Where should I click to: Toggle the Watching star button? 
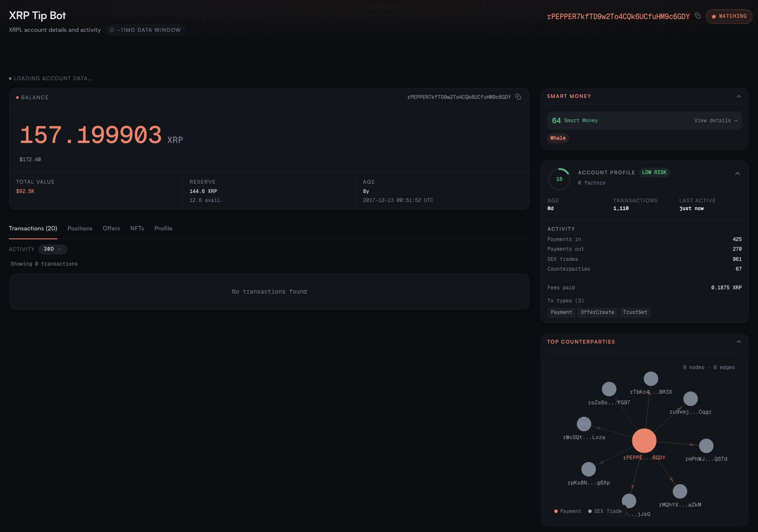pos(729,16)
